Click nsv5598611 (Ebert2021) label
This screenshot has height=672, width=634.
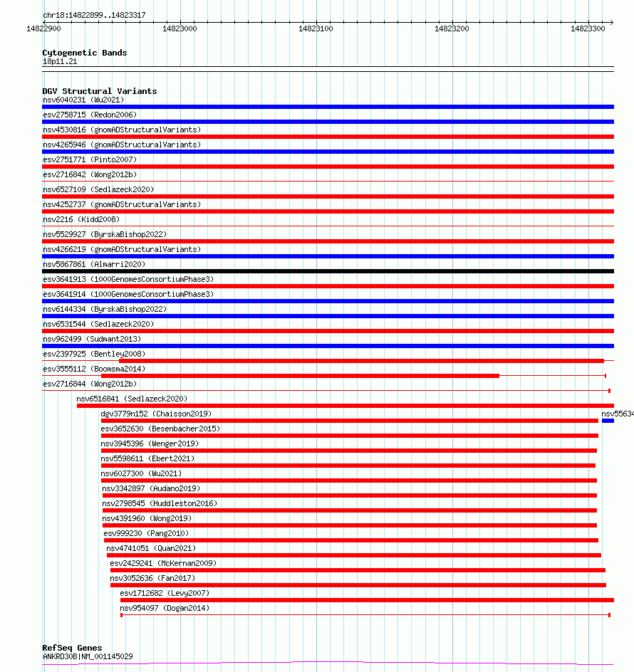(x=147, y=459)
